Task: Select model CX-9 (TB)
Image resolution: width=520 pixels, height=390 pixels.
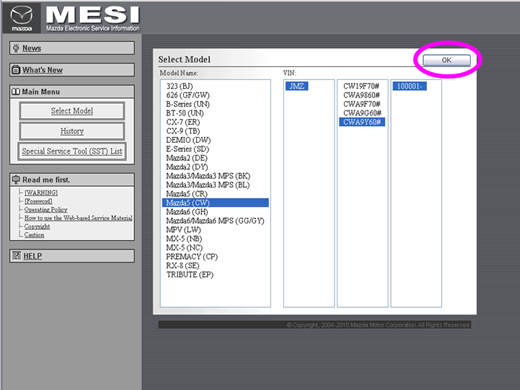Action: (x=183, y=131)
